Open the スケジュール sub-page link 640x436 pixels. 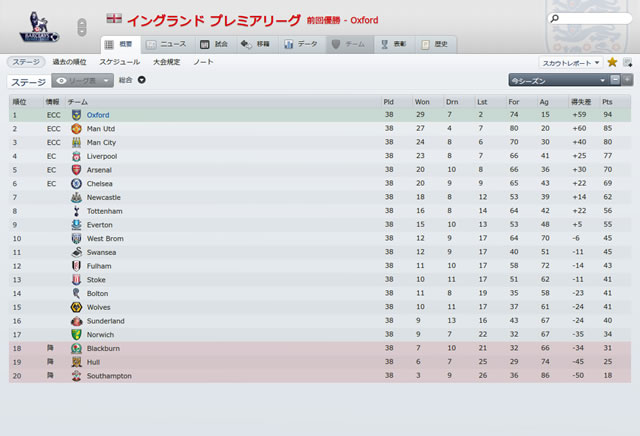pyautogui.click(x=120, y=62)
